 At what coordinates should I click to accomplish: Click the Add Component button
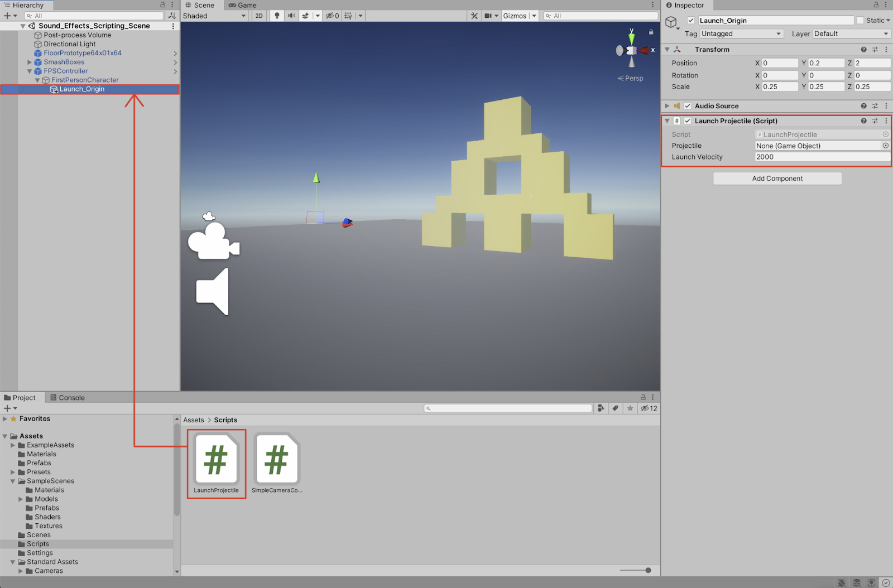click(777, 179)
